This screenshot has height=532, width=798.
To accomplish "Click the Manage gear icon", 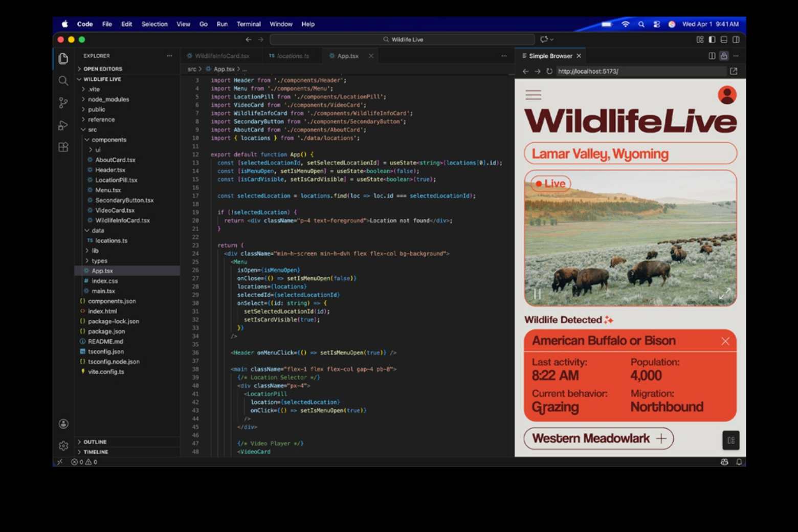I will 63,446.
